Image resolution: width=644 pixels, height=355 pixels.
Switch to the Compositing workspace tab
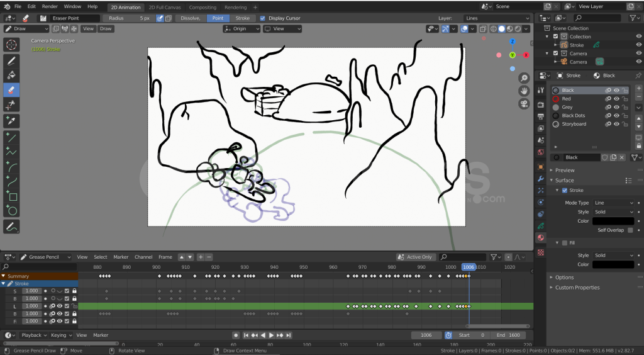pos(203,8)
